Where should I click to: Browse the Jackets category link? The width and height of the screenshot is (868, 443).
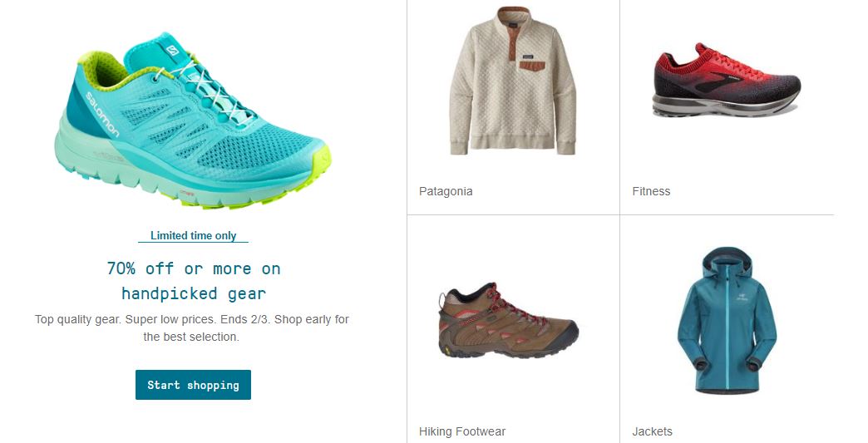coord(652,431)
